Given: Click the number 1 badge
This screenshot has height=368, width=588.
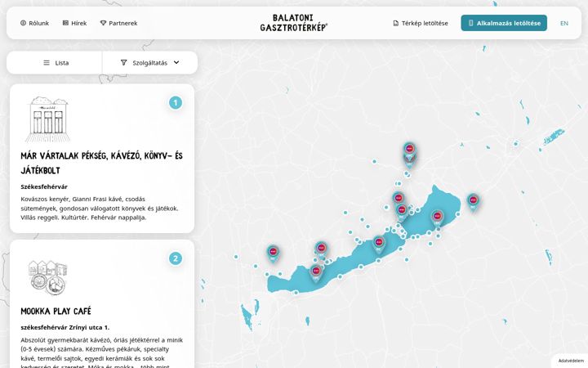Looking at the screenshot, I should [x=176, y=102].
